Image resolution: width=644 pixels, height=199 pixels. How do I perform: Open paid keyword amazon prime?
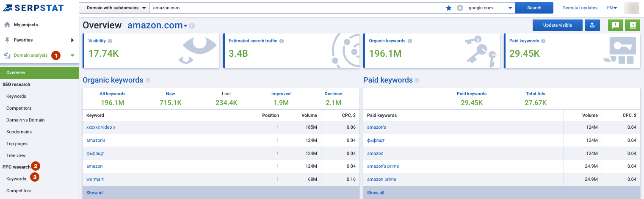point(381,179)
